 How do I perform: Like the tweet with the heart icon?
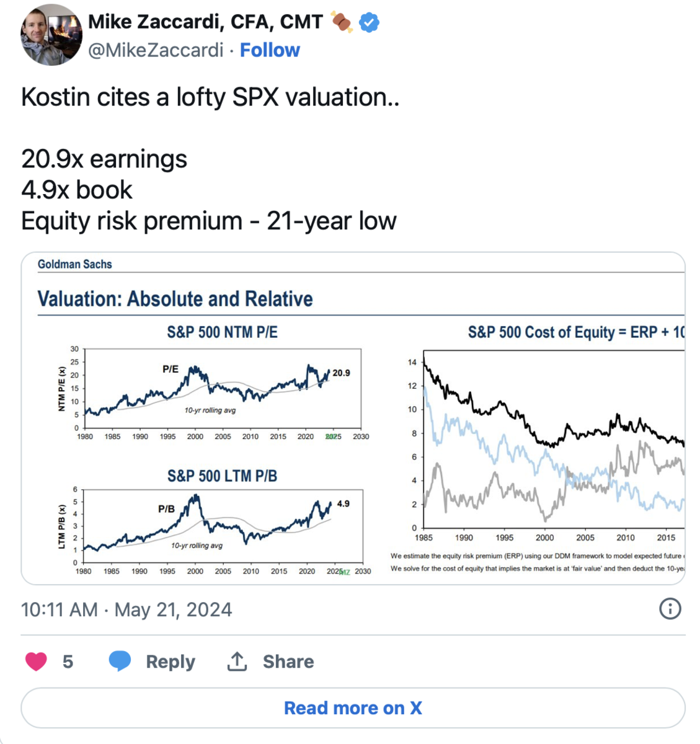tap(36, 662)
